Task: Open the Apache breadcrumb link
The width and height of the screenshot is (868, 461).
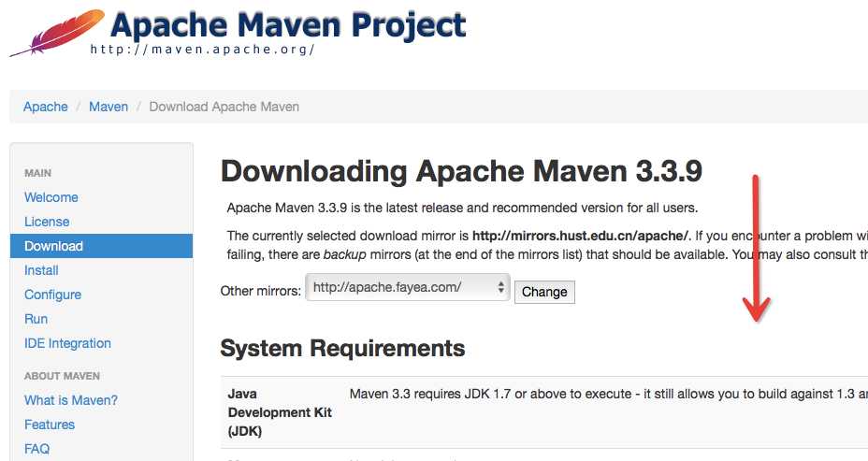Action: (x=46, y=107)
